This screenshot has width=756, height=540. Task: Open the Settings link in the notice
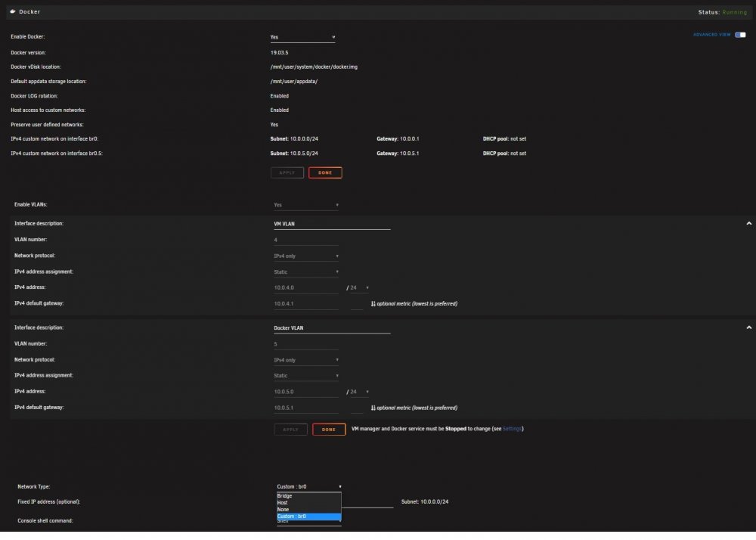512,429
